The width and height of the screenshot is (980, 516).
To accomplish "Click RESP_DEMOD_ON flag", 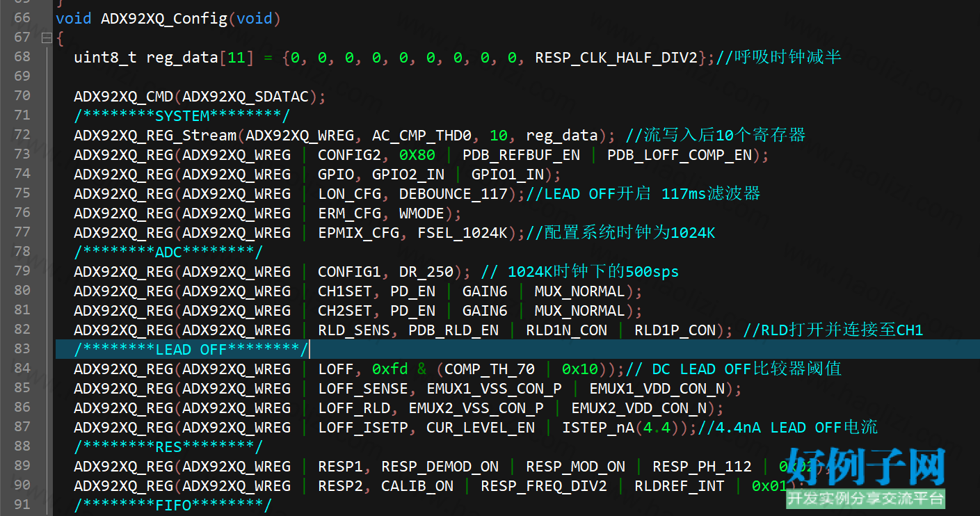I will (440, 466).
